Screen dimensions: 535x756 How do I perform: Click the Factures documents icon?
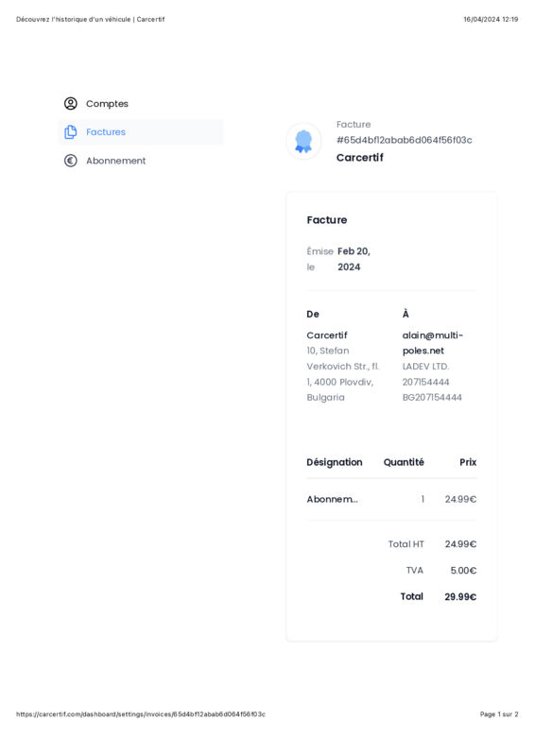(71, 132)
